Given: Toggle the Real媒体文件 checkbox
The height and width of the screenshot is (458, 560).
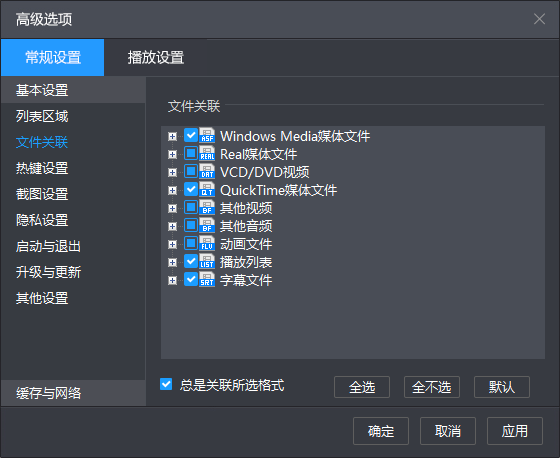Looking at the screenshot, I should 191,153.
